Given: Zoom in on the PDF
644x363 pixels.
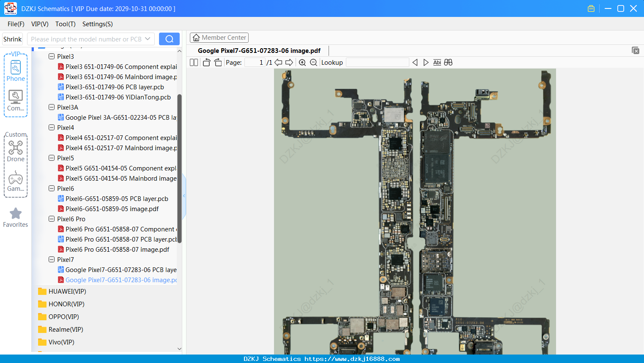Looking at the screenshot, I should tap(302, 62).
